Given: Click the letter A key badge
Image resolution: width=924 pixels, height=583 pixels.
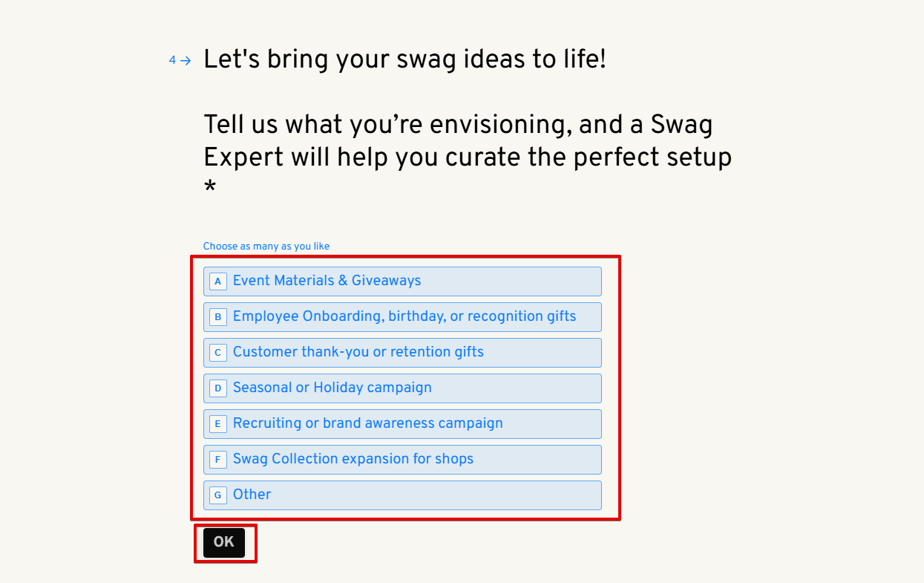Looking at the screenshot, I should click(x=217, y=281).
